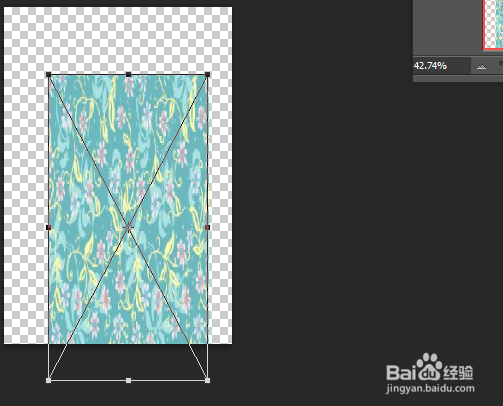Click the Navigator preview thumbnail
The height and width of the screenshot is (406, 503).
(493, 25)
